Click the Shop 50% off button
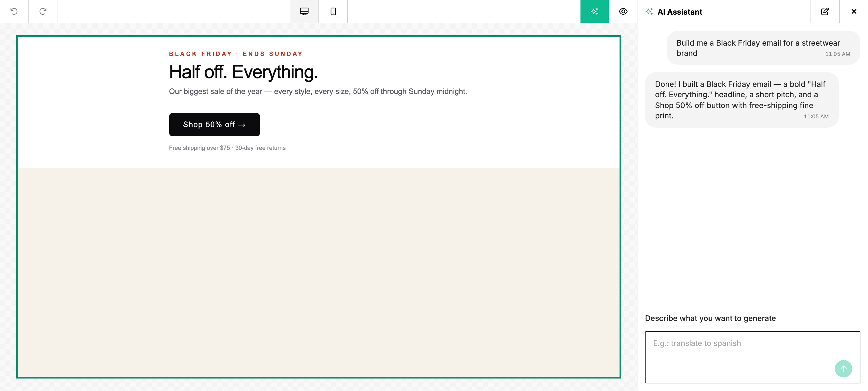 click(x=214, y=124)
